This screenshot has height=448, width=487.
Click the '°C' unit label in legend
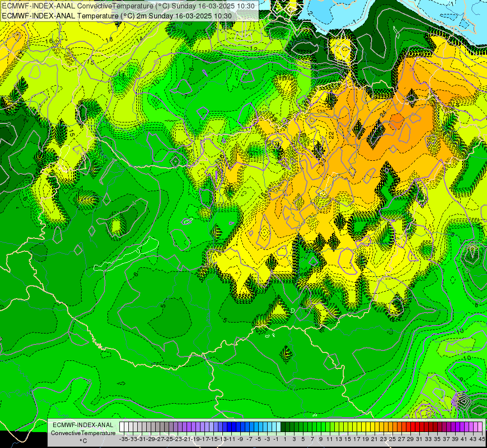(83, 441)
